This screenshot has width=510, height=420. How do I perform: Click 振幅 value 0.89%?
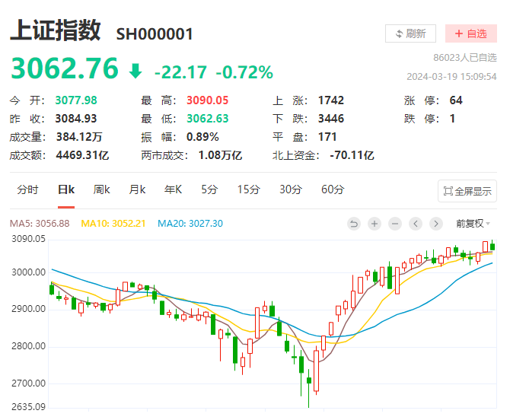[202, 137]
